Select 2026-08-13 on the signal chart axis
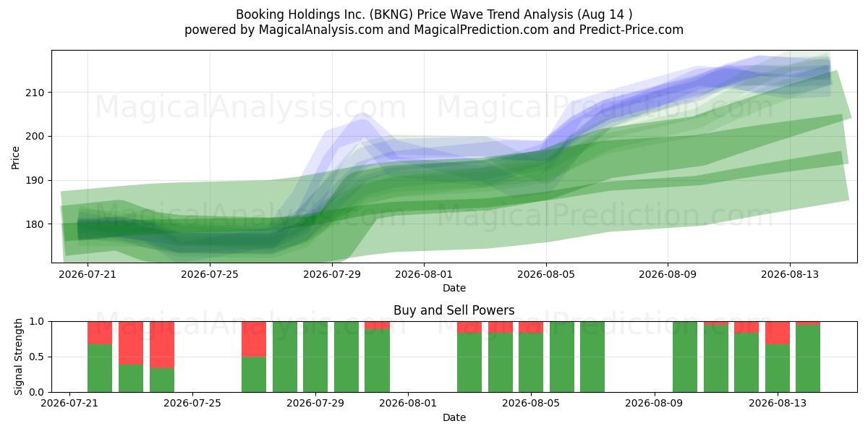 coord(778,404)
